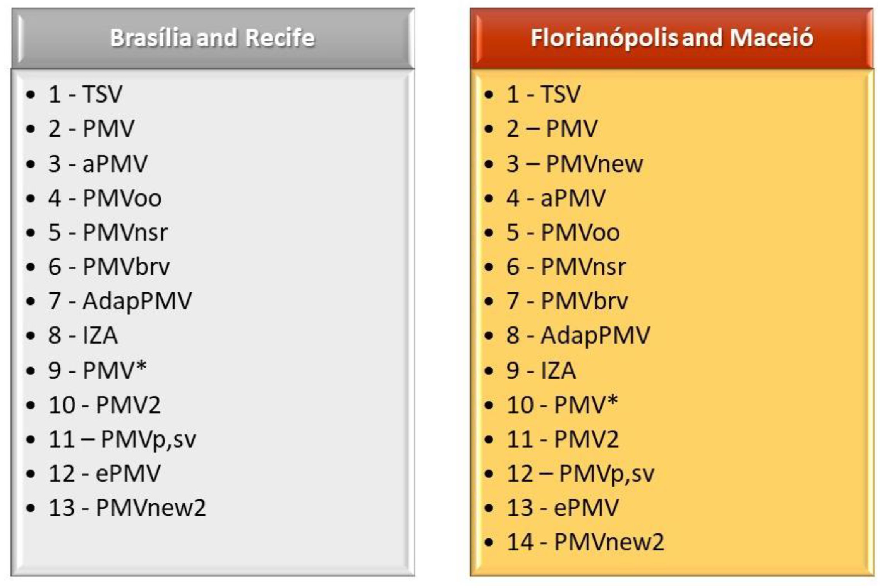887x588 pixels.
Task: Click the Florianópolis and Maceió header
Action: click(x=672, y=39)
